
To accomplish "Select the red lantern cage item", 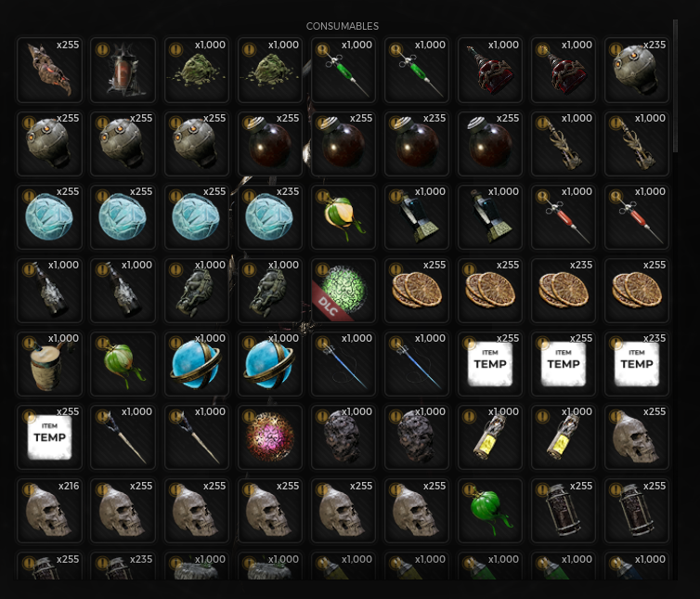I will tap(123, 70).
